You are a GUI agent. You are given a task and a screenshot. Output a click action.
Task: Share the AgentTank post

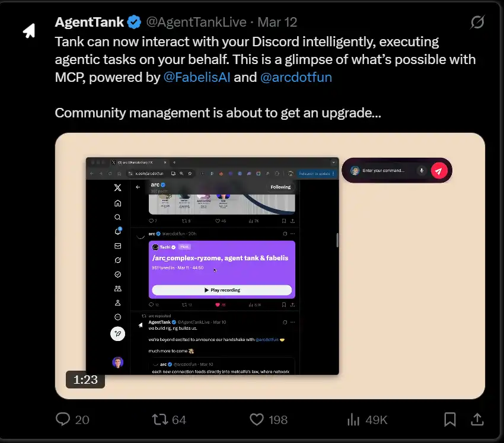coord(477,419)
